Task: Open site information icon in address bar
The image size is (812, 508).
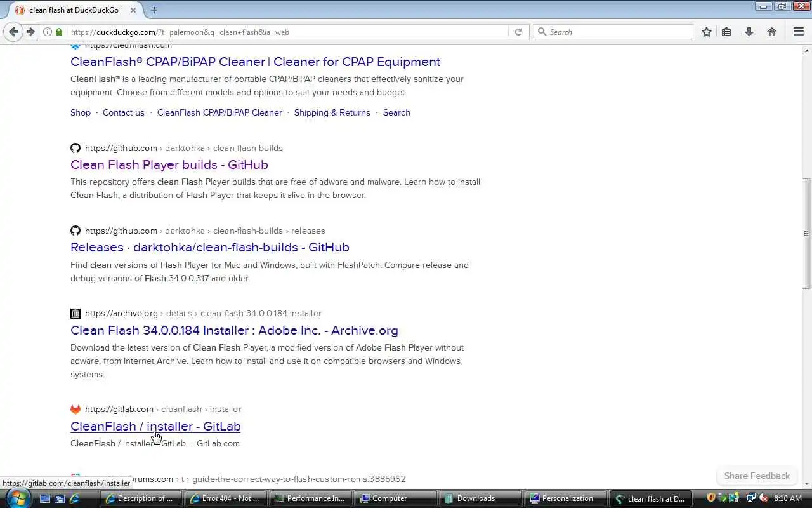Action: 48,32
